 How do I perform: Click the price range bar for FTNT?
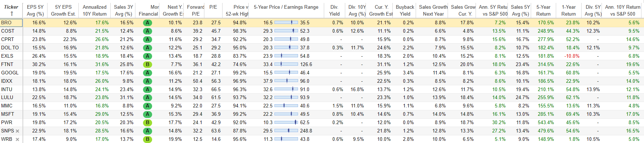tap(286, 64)
